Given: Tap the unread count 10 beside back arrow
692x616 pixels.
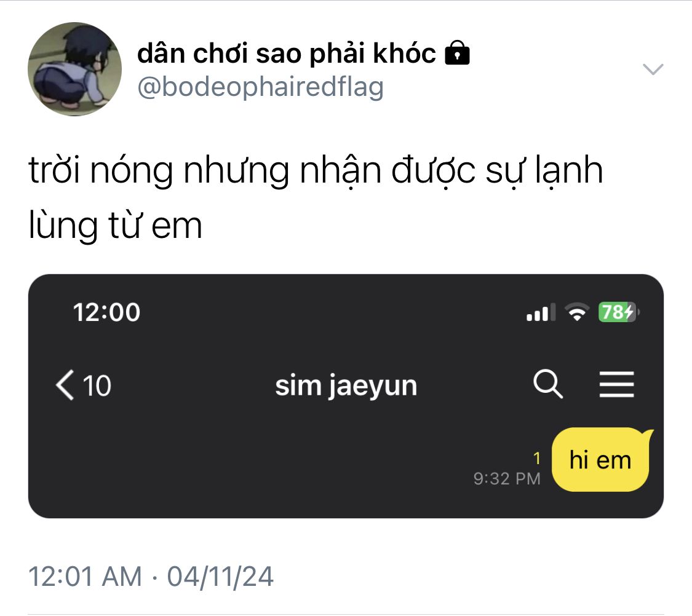Looking at the screenshot, I should coord(97,386).
